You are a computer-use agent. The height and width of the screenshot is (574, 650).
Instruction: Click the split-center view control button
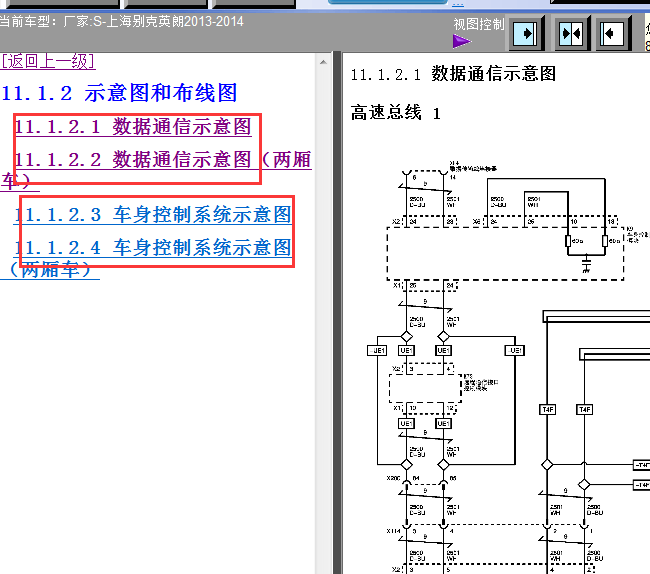572,33
